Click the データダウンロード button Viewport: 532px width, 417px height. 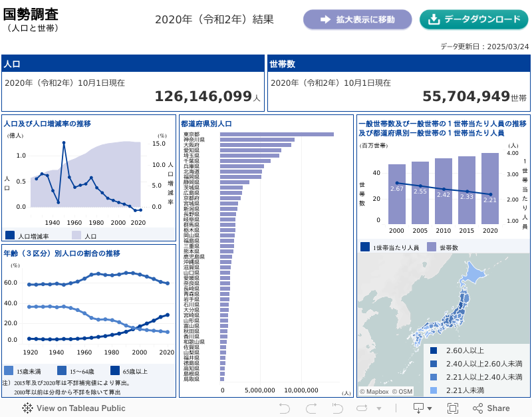[473, 19]
